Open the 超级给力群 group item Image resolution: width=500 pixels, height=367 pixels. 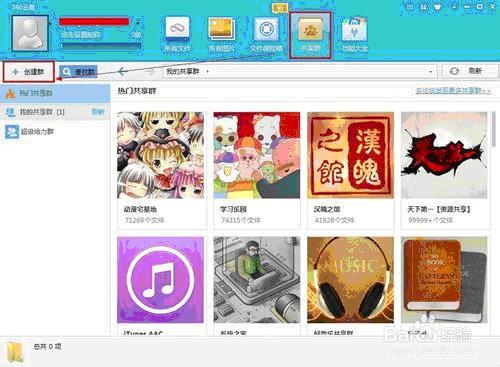tap(55, 132)
